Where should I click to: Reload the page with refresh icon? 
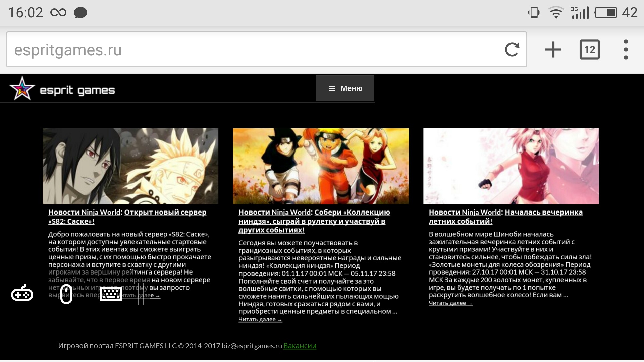pyautogui.click(x=512, y=50)
